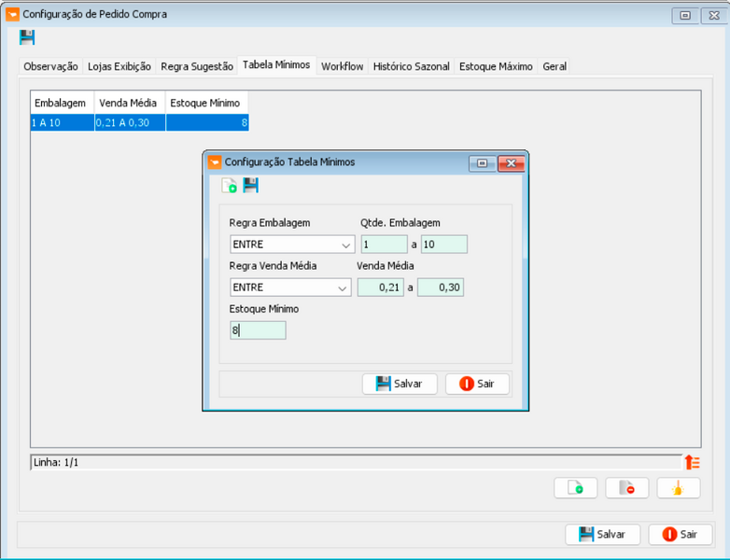Click the save floppy icon in main toolbar
Viewport: 730px width, 560px height.
point(27,37)
